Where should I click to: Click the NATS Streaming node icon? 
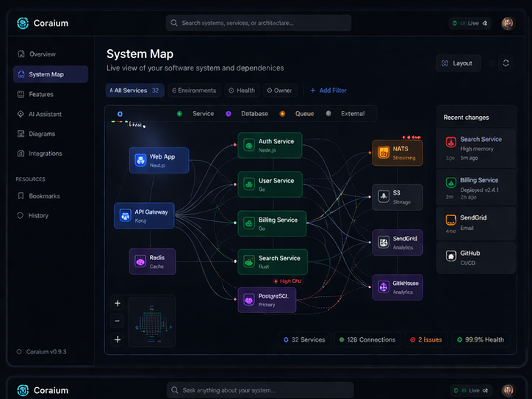click(x=384, y=153)
